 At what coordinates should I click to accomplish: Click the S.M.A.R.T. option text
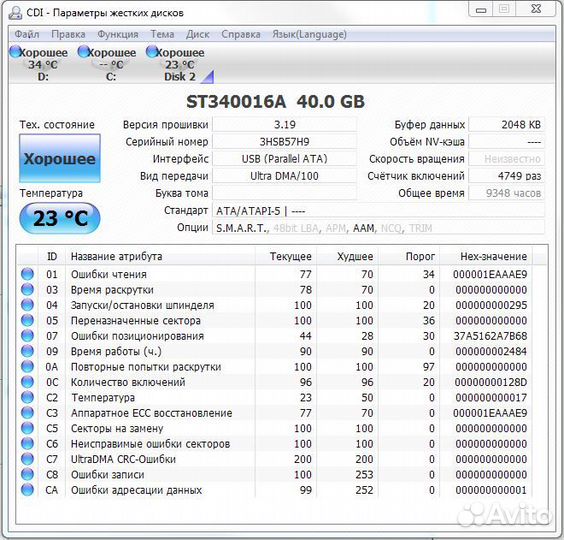coord(241,228)
